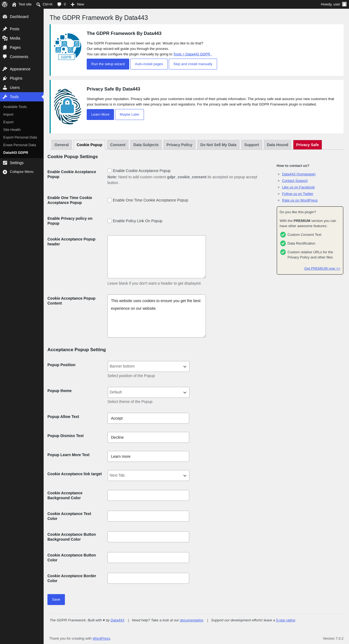This screenshot has width=349, height=644.
Task: Open Site Health in Tools submenu
Action: click(22, 130)
